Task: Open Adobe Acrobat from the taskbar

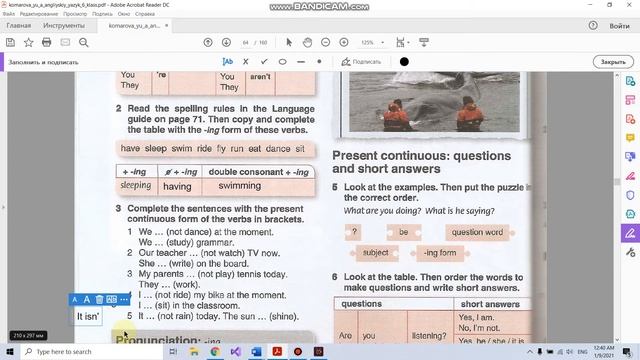Action: pos(277,351)
